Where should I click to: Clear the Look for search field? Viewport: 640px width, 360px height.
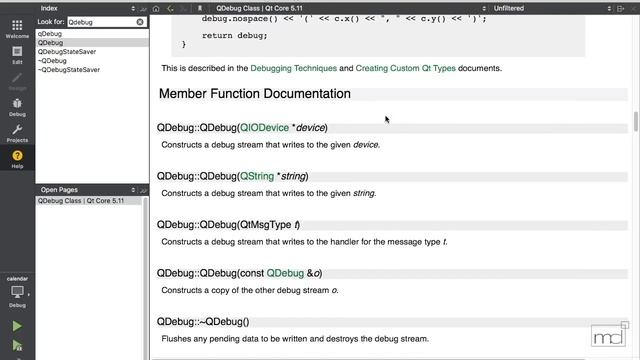[x=140, y=22]
